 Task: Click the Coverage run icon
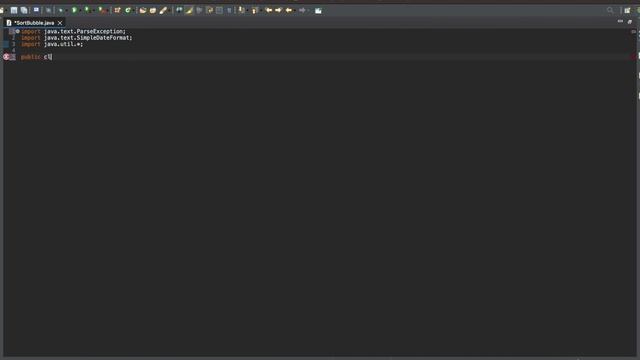[x=87, y=10]
